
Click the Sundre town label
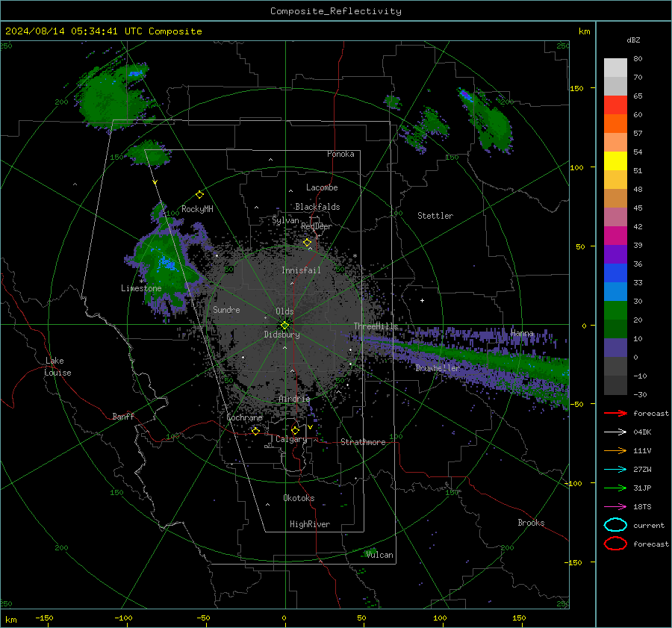click(x=226, y=309)
